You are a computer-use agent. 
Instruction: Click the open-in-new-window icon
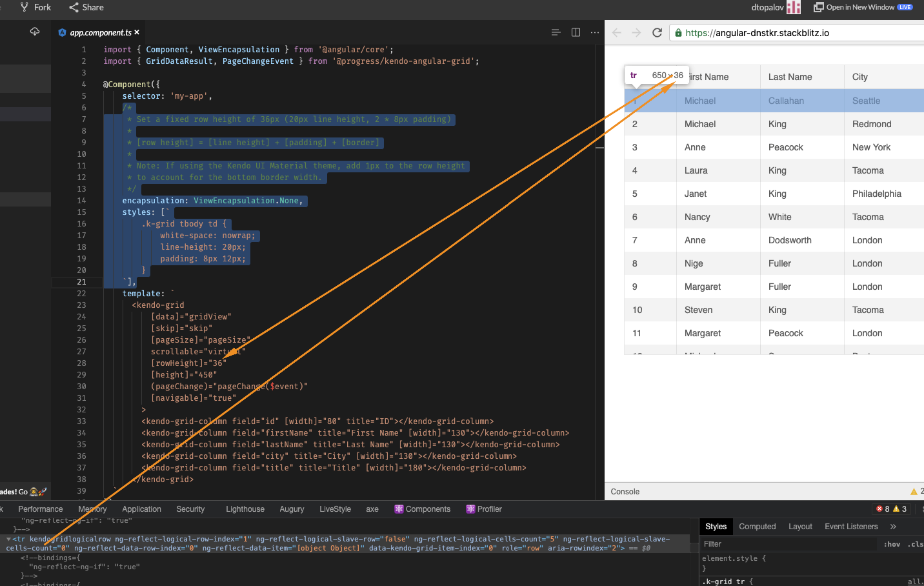click(819, 7)
